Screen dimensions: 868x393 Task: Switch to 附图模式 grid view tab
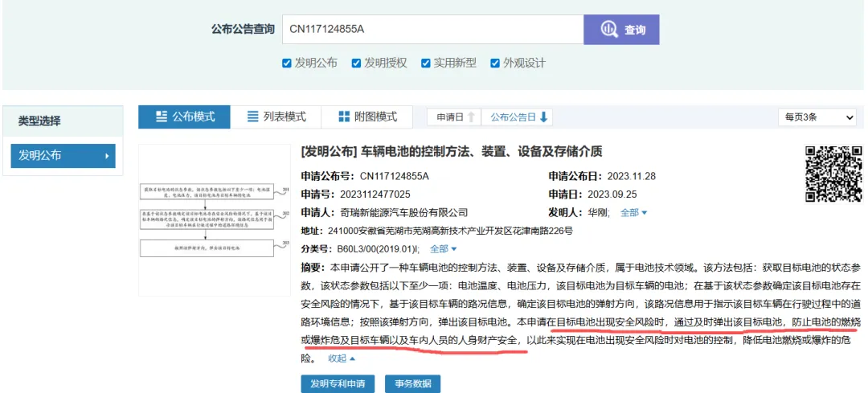(367, 117)
